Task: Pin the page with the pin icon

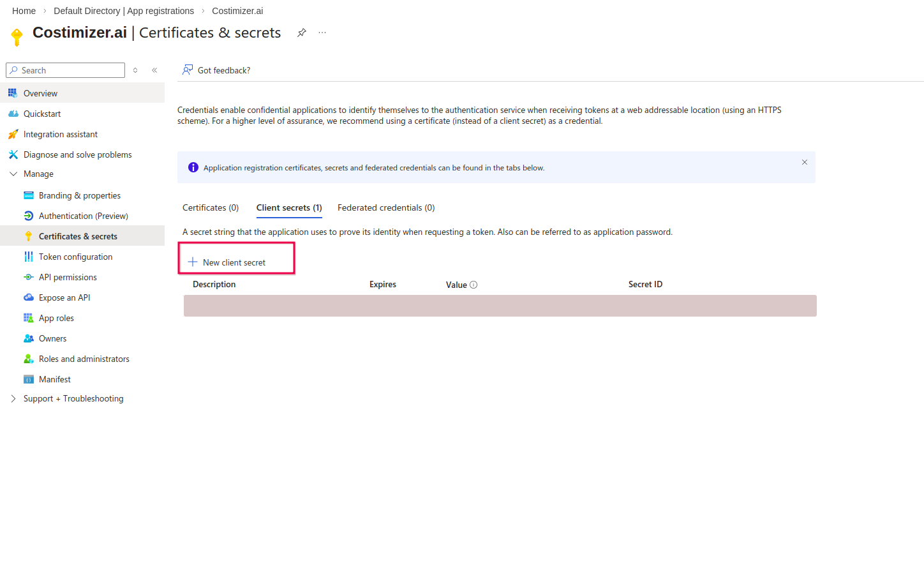Action: click(x=302, y=33)
